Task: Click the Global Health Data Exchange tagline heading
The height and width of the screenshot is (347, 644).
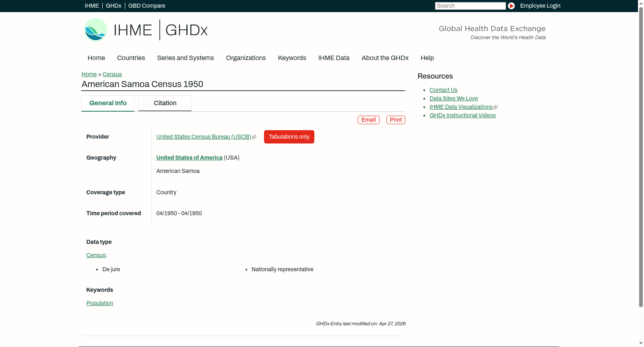Action: tap(492, 29)
